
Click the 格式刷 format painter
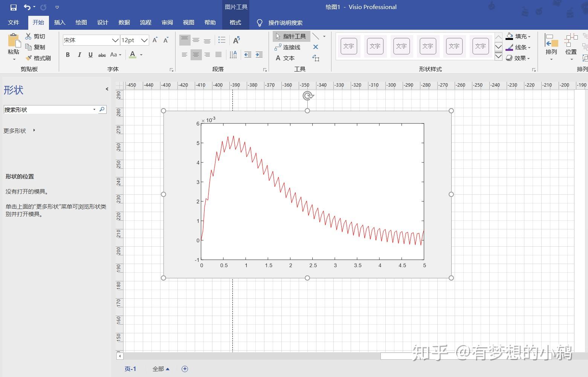tap(38, 58)
